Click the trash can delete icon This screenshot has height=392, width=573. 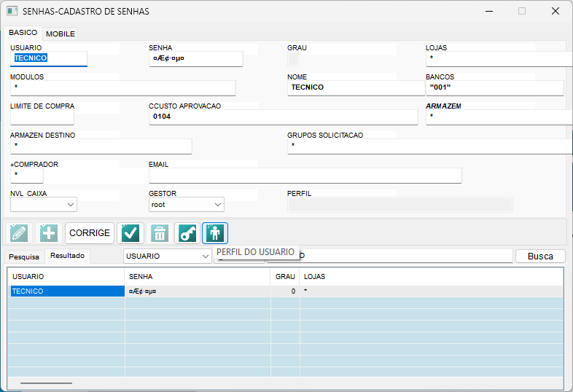[160, 233]
